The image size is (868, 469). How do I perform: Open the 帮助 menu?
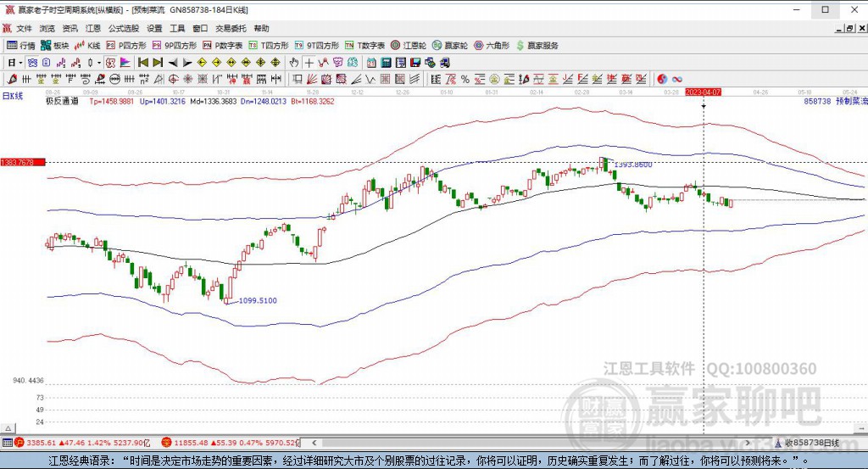click(261, 28)
